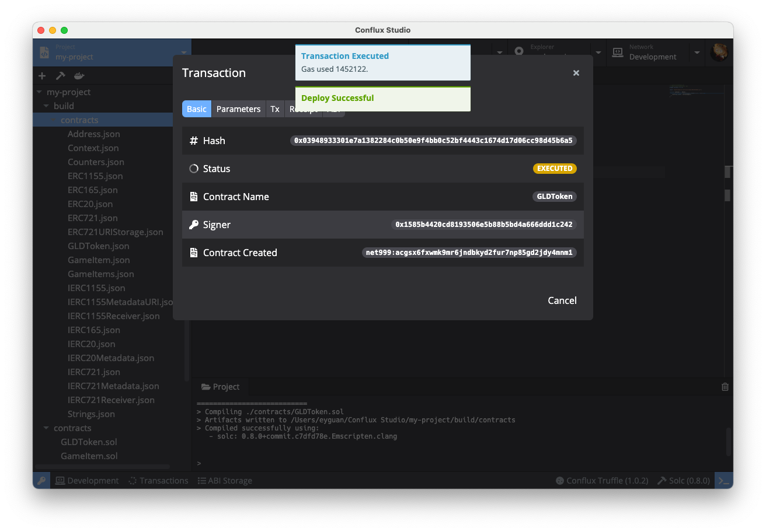Open ERC1155.json in file tree
This screenshot has height=532, width=766.
point(95,176)
